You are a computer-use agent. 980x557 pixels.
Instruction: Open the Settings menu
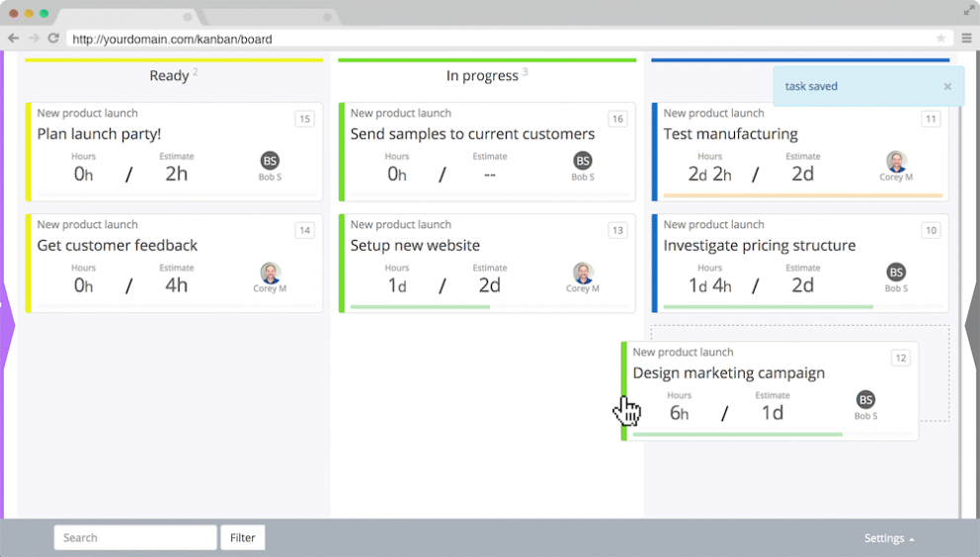tap(889, 538)
